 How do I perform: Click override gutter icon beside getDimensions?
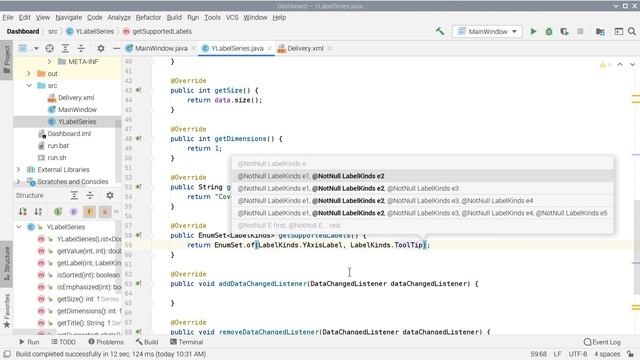click(139, 139)
